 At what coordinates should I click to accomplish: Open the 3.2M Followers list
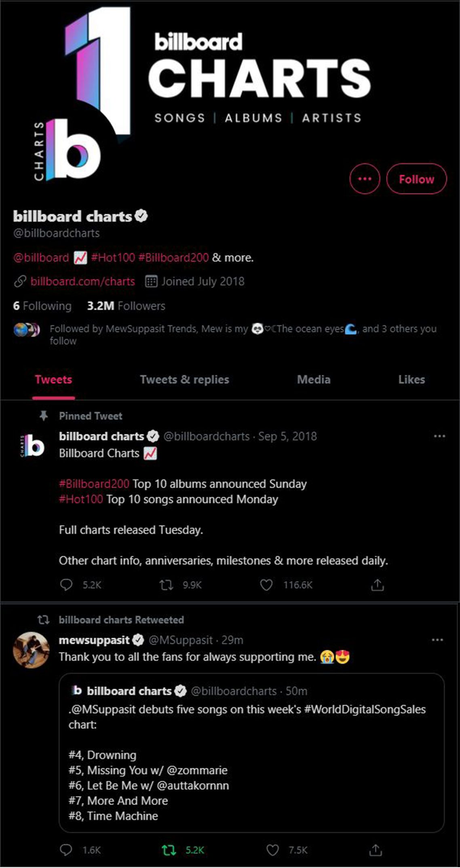pyautogui.click(x=126, y=306)
